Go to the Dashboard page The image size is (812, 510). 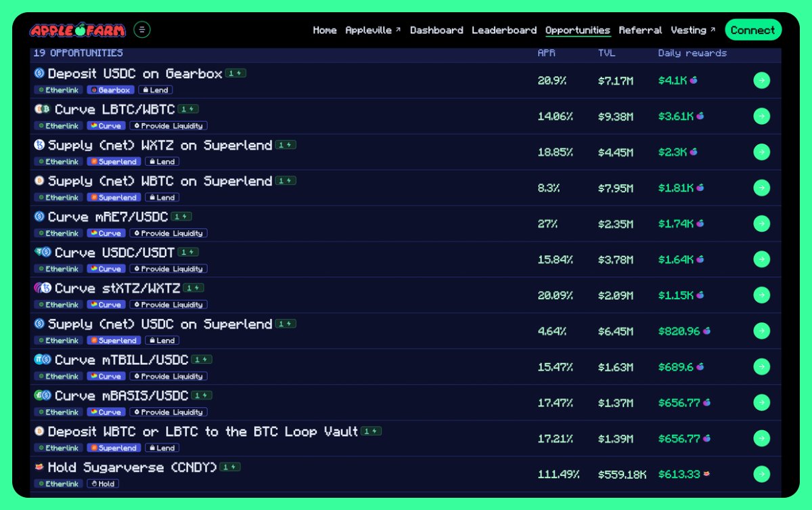436,30
